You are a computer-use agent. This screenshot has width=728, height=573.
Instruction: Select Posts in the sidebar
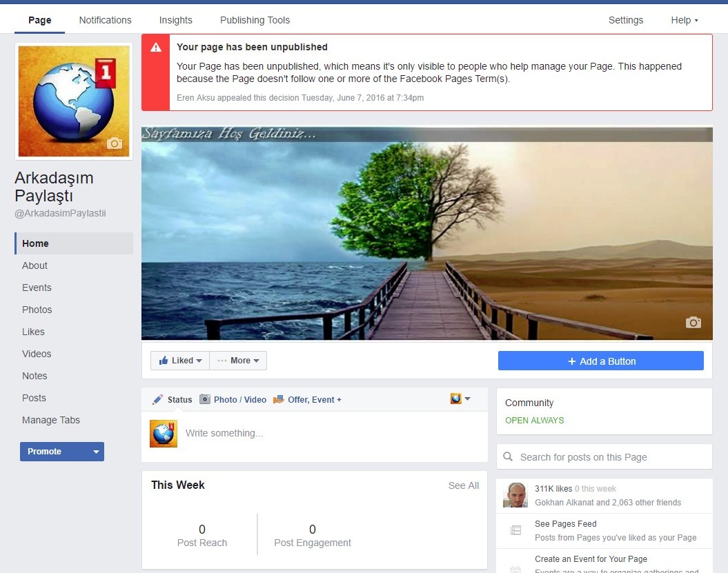point(35,398)
